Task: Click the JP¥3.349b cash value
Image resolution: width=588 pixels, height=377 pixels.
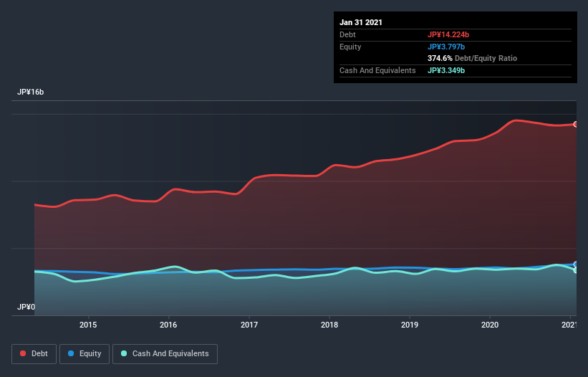Action: click(x=446, y=70)
